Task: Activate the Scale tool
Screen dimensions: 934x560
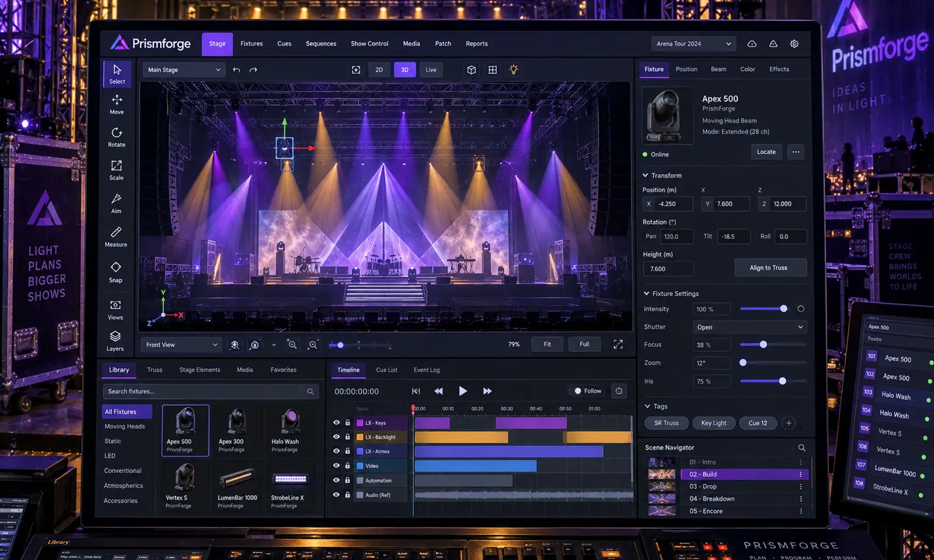Action: coord(117,170)
